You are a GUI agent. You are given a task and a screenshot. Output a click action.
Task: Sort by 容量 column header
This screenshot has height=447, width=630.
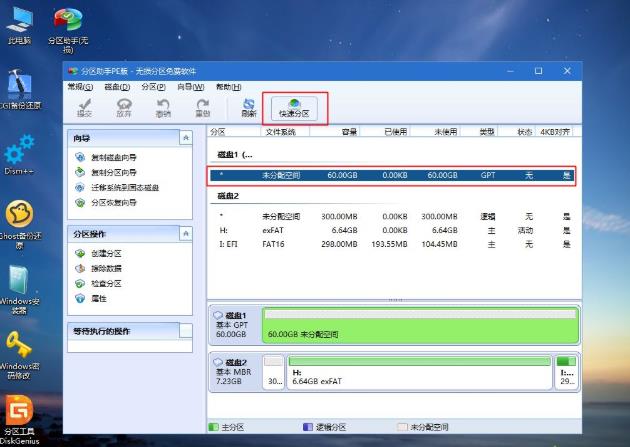pos(335,132)
